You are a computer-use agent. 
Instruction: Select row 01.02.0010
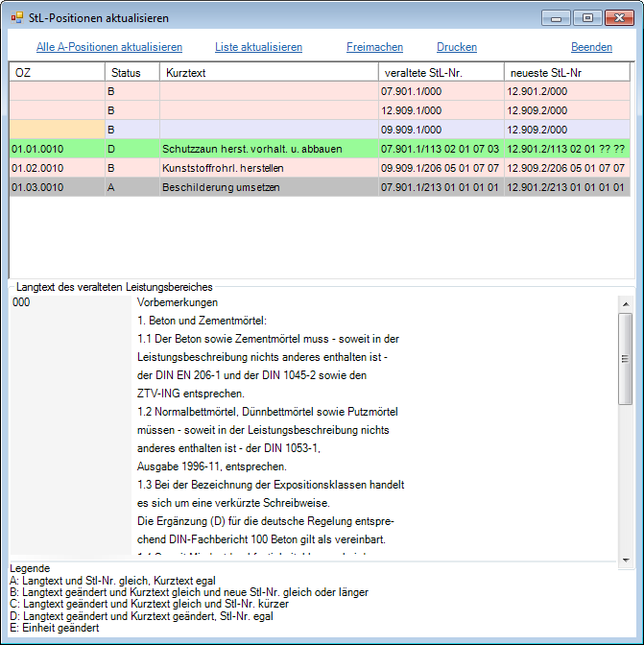coord(320,168)
